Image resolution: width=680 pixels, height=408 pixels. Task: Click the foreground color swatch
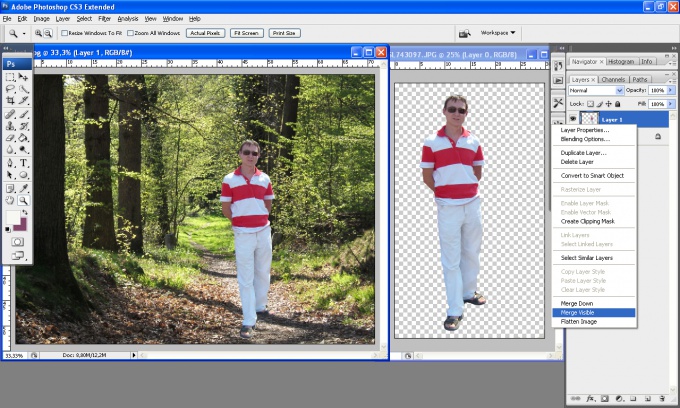click(11, 216)
